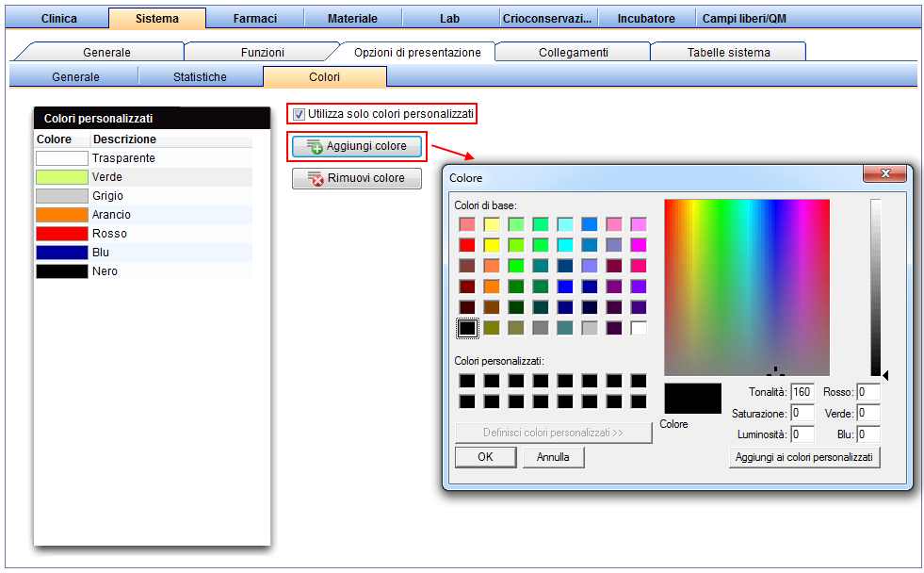The image size is (924, 573).
Task: Close the Colore dialog window
Action: pyautogui.click(x=884, y=173)
